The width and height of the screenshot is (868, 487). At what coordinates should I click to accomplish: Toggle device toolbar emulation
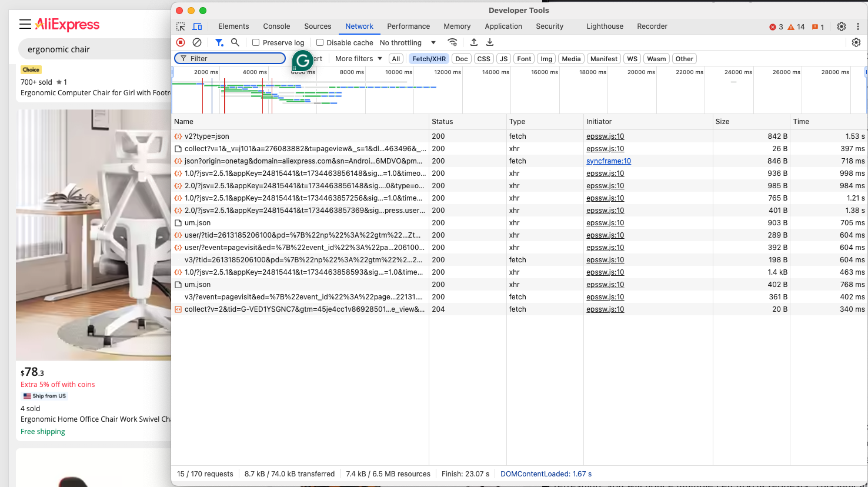(197, 26)
